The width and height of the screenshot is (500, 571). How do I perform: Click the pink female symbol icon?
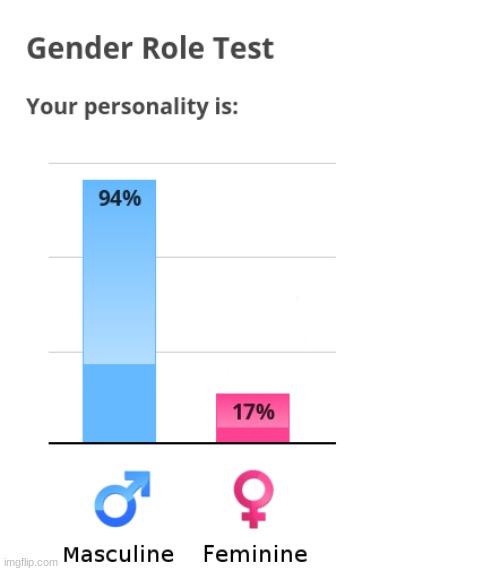[253, 499]
